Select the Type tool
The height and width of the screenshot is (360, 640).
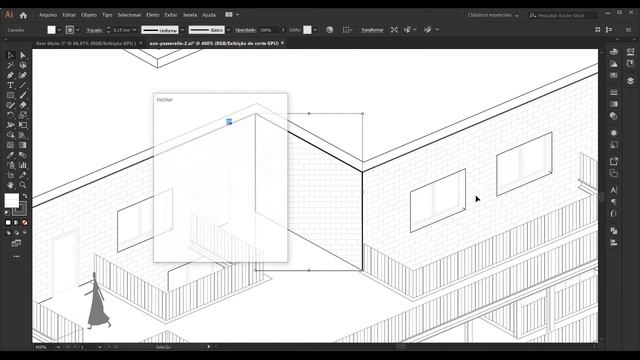pyautogui.click(x=10, y=85)
